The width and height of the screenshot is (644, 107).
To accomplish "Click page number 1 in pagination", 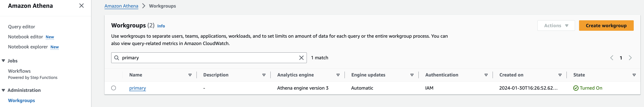I will pyautogui.click(x=621, y=58).
